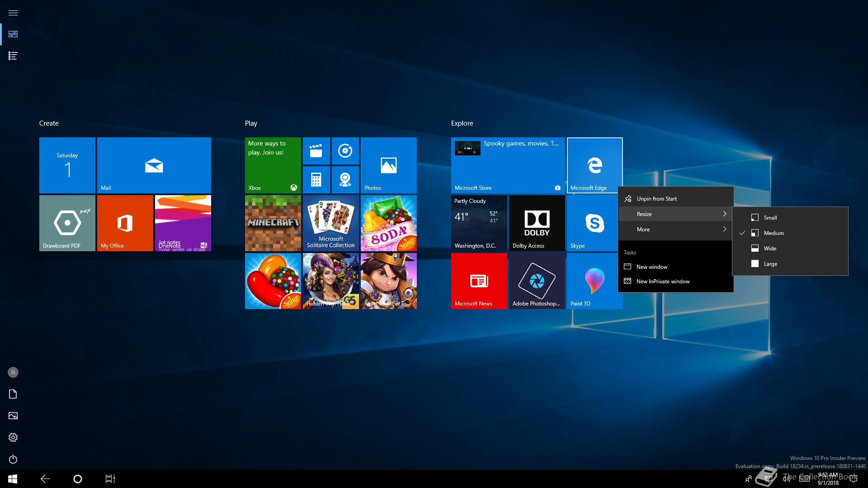Open the hamburger menu in the Start sidebar

point(13,13)
